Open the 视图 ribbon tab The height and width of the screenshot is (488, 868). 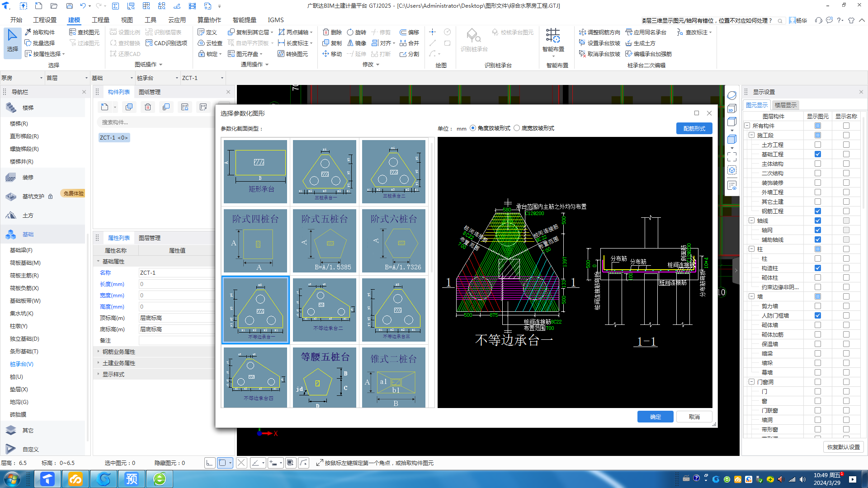(x=127, y=20)
